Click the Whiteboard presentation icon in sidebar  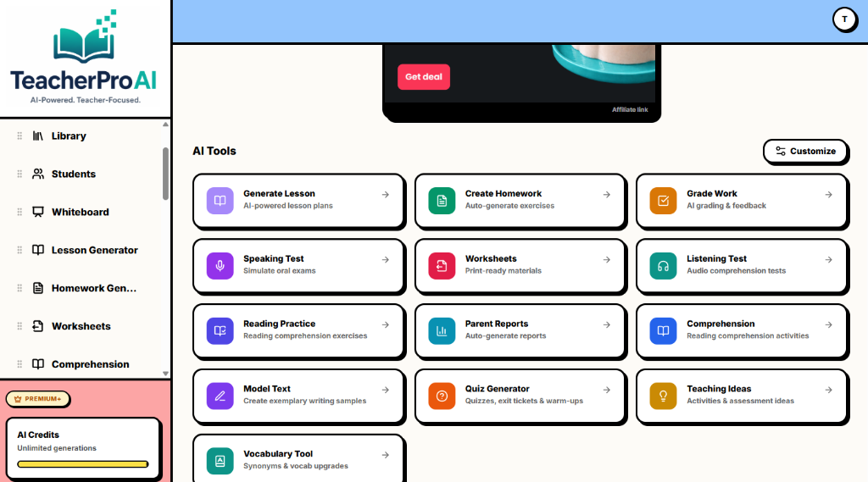point(37,212)
